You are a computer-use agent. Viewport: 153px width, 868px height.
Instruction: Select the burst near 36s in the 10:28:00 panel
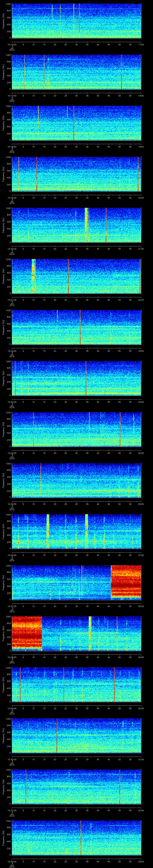(90, 633)
